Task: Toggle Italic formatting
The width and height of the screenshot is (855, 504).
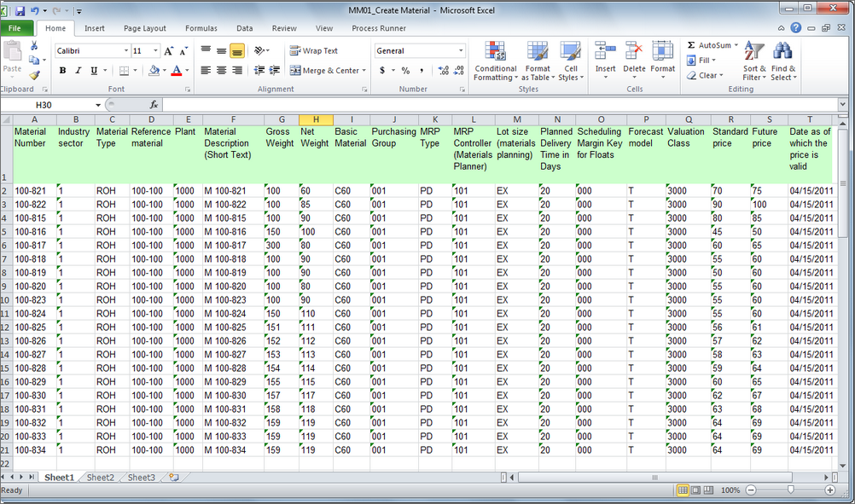Action: pyautogui.click(x=78, y=71)
